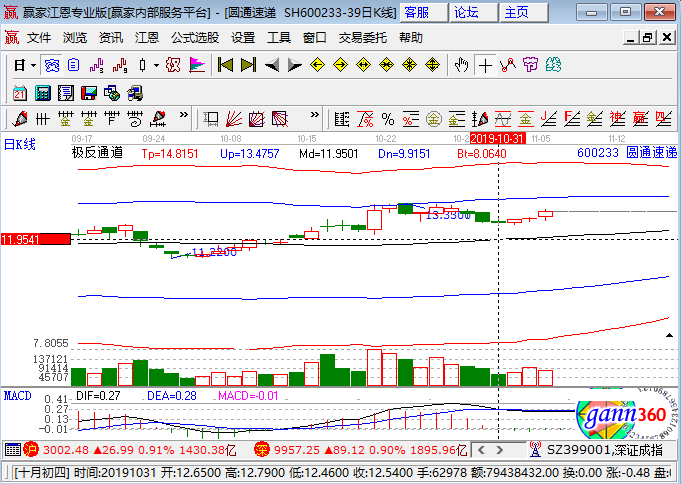
Task: Select the square measure box tool
Action: [x=211, y=119]
